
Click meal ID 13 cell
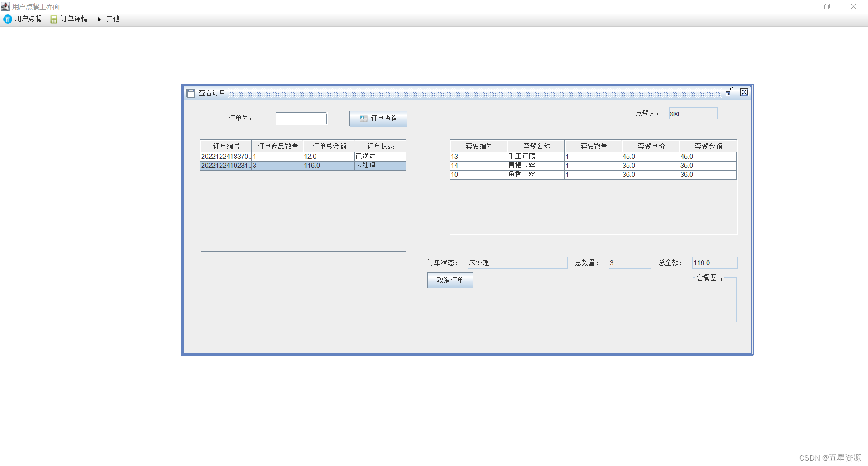pos(478,157)
